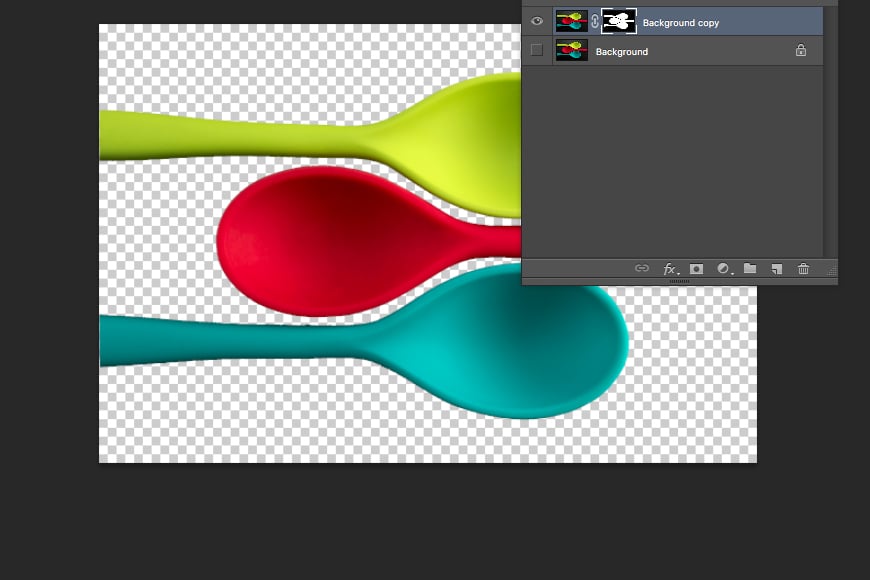Click the Background layer lock icon
The width and height of the screenshot is (870, 580).
(801, 51)
